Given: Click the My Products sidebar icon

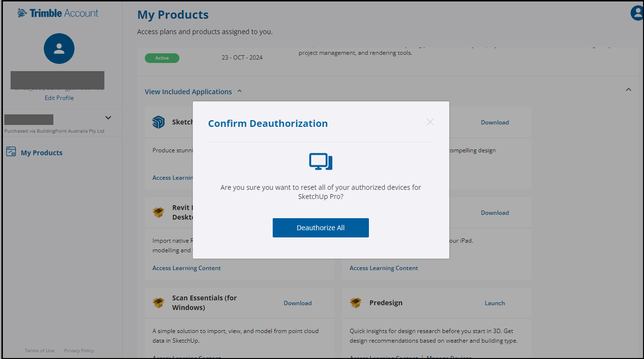Looking at the screenshot, I should pos(11,152).
